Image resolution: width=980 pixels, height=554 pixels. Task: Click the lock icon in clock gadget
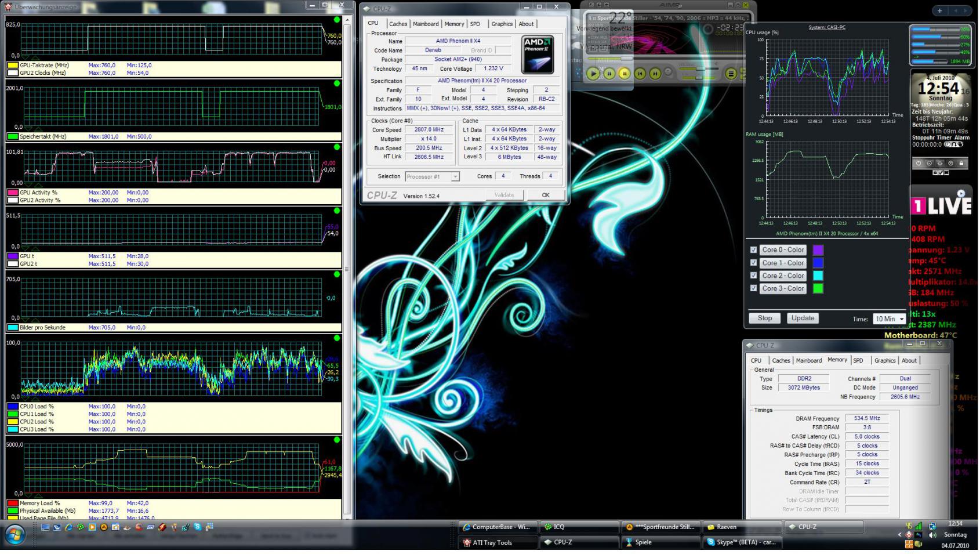tap(961, 163)
